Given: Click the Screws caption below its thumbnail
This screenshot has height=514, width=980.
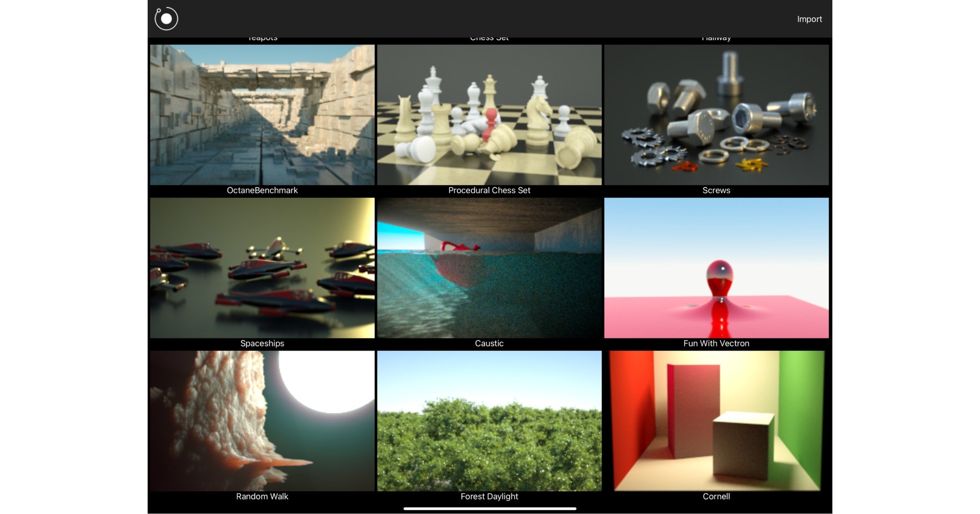Looking at the screenshot, I should [717, 190].
